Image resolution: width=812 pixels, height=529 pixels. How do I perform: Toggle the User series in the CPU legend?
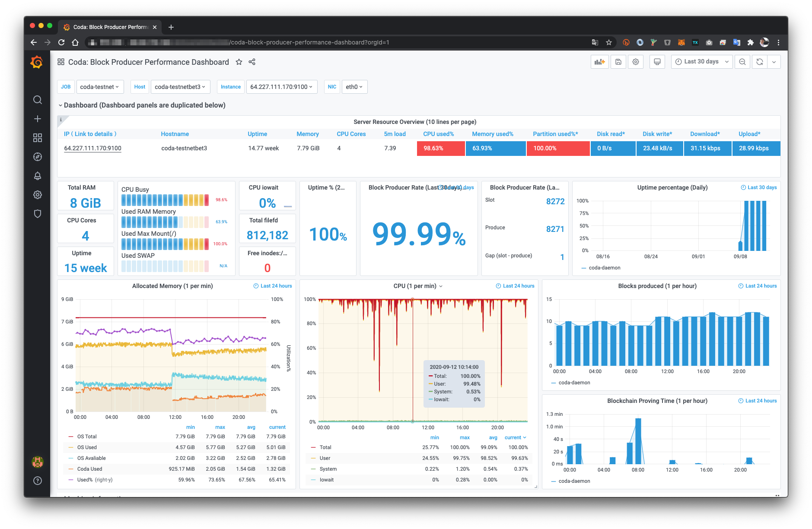coord(325,458)
